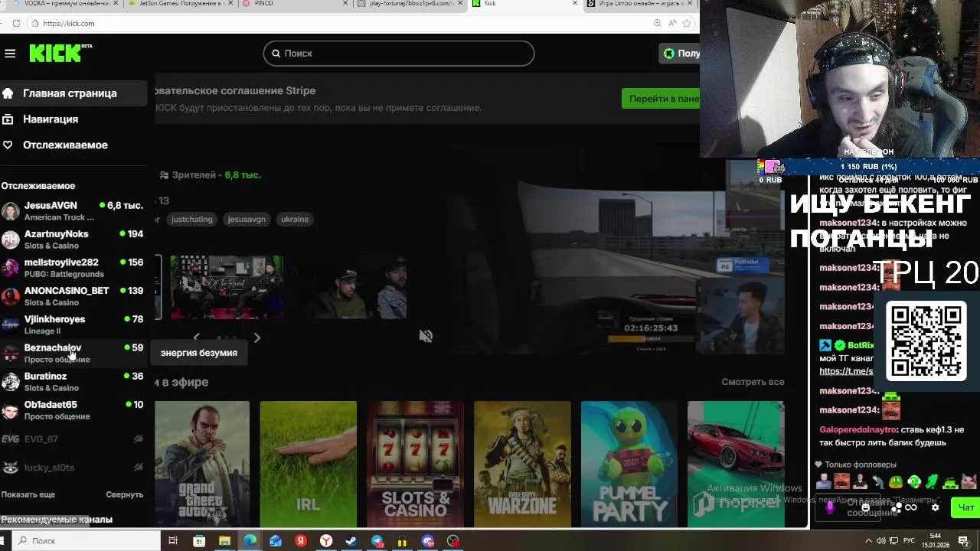Viewport: 980px width, 551px height.
Task: Click the white cat emote in the chat emote row
Action: pyautogui.click(x=969, y=481)
